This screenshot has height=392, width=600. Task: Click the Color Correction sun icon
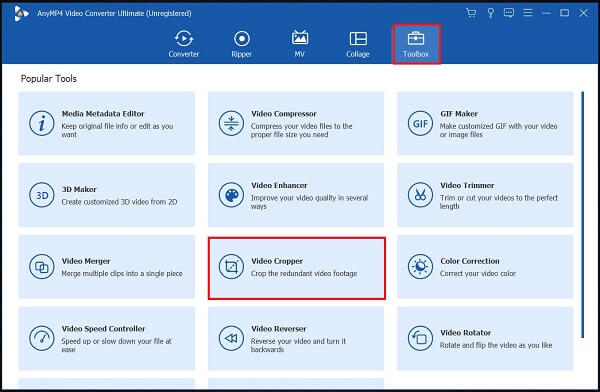tap(420, 266)
